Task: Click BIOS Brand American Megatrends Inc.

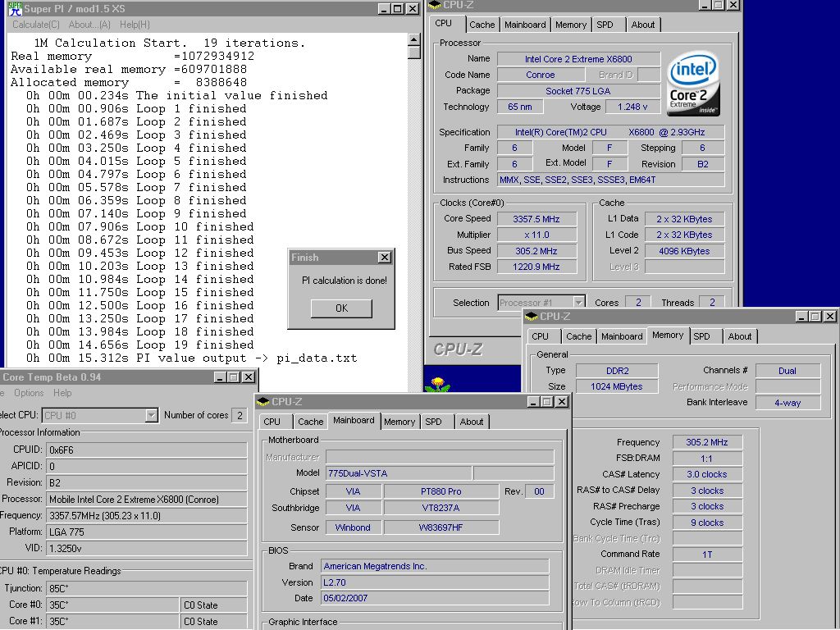Action: point(435,566)
